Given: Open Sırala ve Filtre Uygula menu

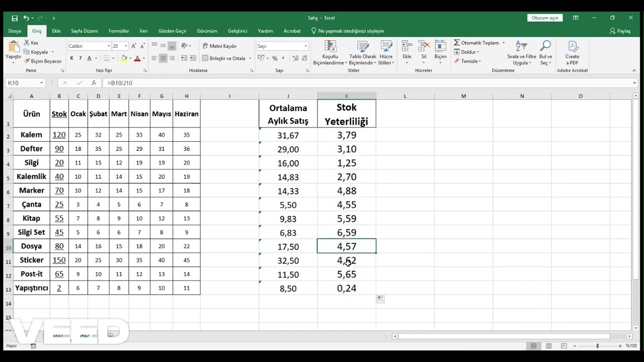Looking at the screenshot, I should click(x=522, y=53).
